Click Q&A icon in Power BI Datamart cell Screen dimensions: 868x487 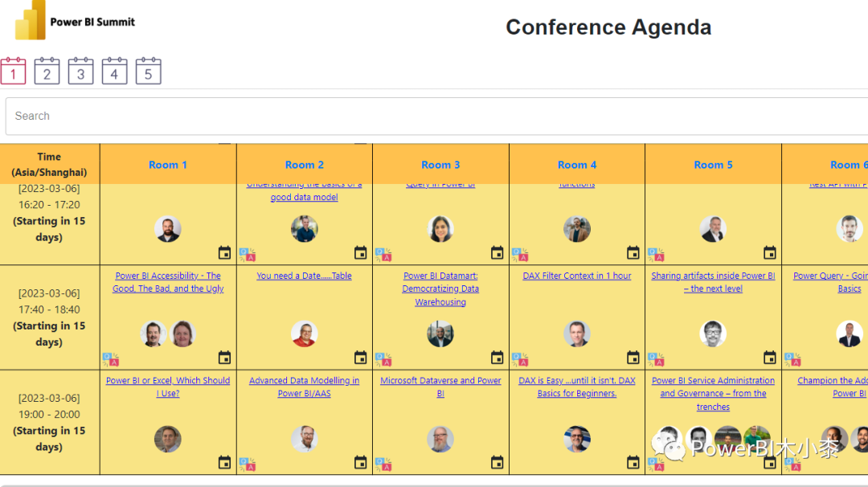click(x=383, y=359)
